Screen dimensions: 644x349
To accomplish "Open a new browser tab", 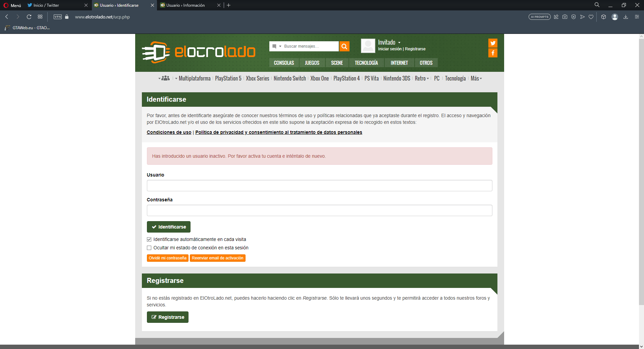I will pyautogui.click(x=229, y=5).
